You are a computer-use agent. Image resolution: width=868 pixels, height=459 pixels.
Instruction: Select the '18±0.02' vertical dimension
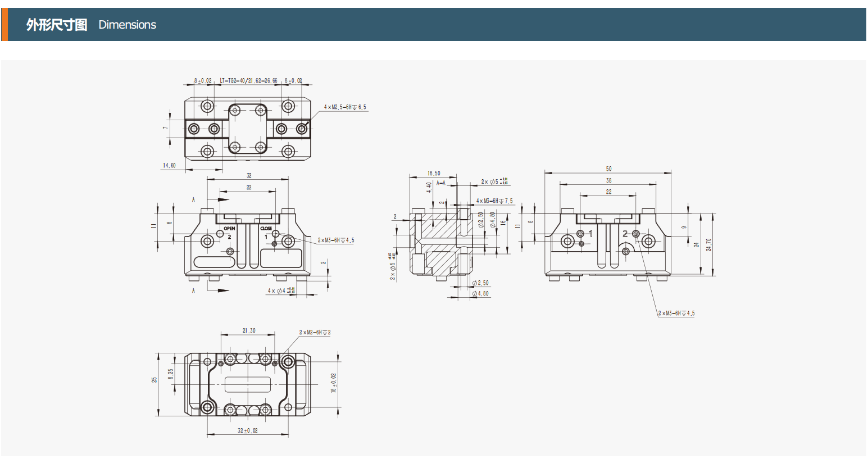click(333, 383)
